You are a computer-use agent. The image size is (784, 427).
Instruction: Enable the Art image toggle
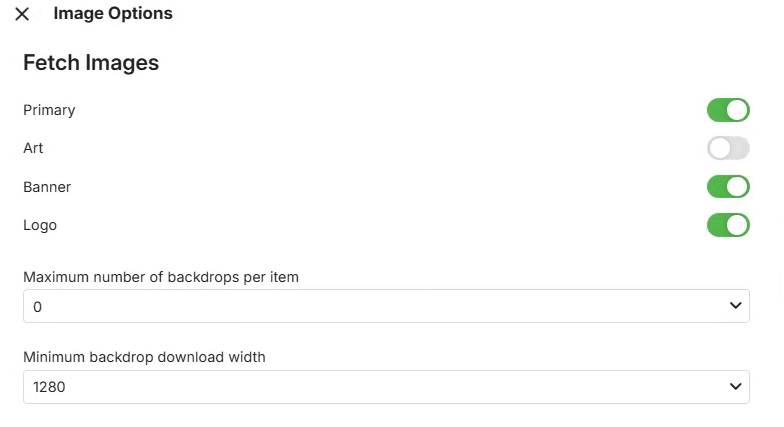click(x=728, y=149)
